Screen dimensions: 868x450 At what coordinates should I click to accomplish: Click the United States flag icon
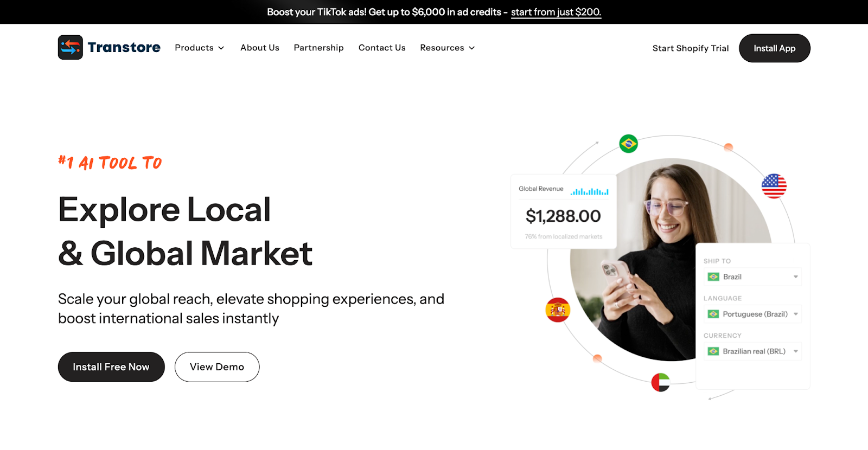point(774,186)
